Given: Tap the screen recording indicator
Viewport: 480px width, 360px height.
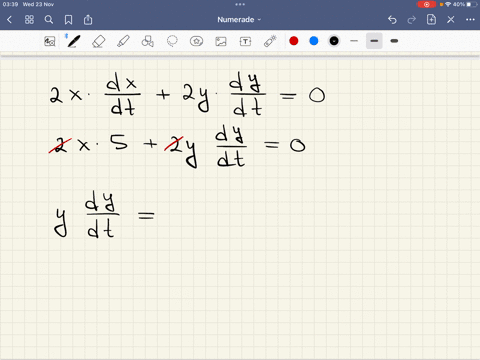Looking at the screenshot, I should coord(426,4).
